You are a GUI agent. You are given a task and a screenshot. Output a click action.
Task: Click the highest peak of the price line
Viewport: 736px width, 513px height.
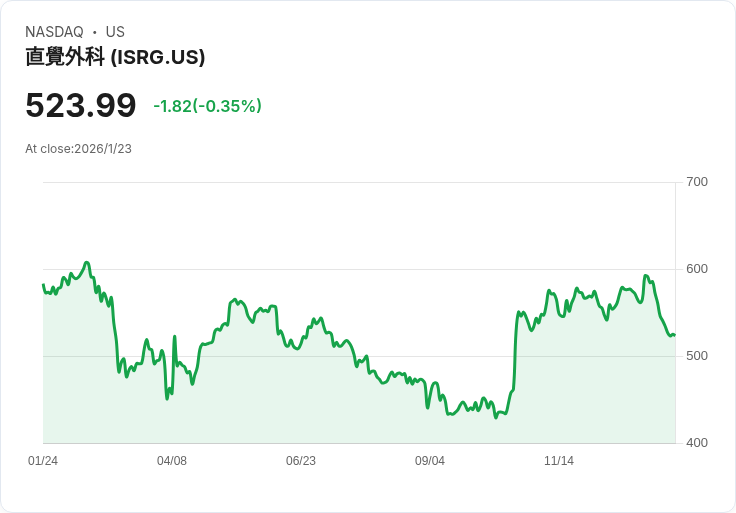point(87,263)
